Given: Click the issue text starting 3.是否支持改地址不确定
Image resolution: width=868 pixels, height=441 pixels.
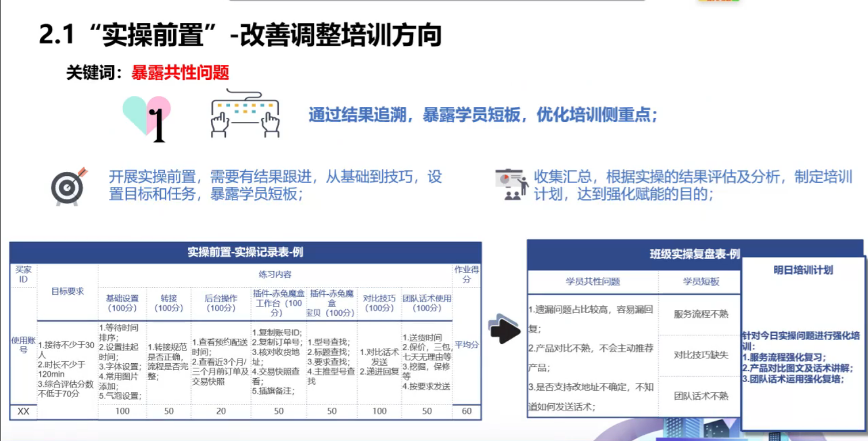Looking at the screenshot, I should pos(591,397).
